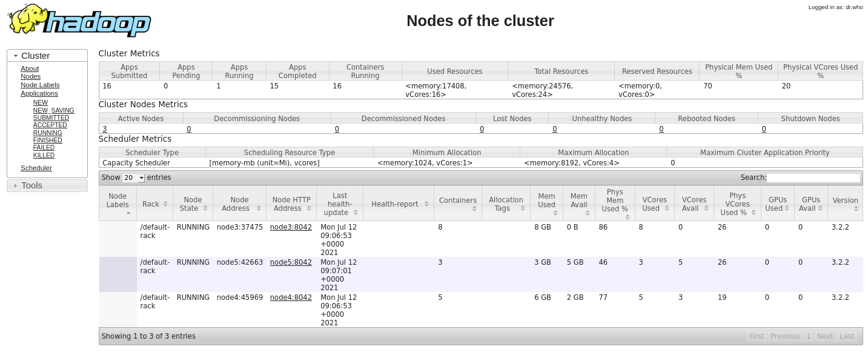Open node3:8042 HTTP address link
868x355 pixels.
click(291, 227)
